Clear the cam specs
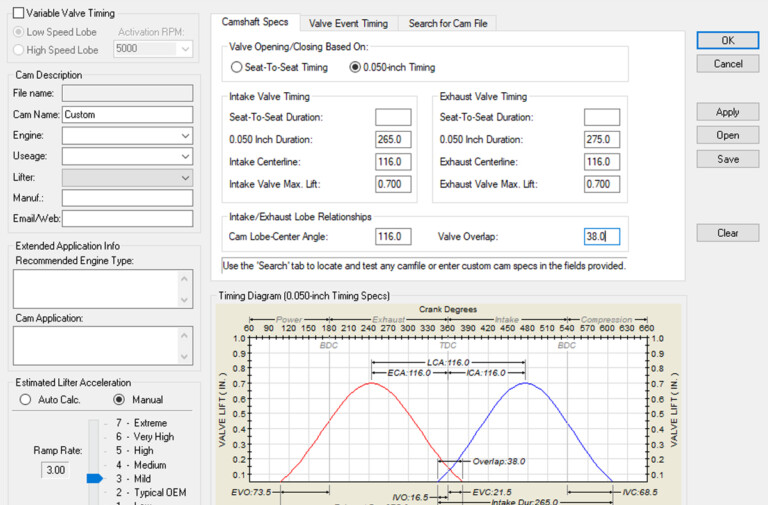Image resolution: width=768 pixels, height=505 pixels. 728,233
